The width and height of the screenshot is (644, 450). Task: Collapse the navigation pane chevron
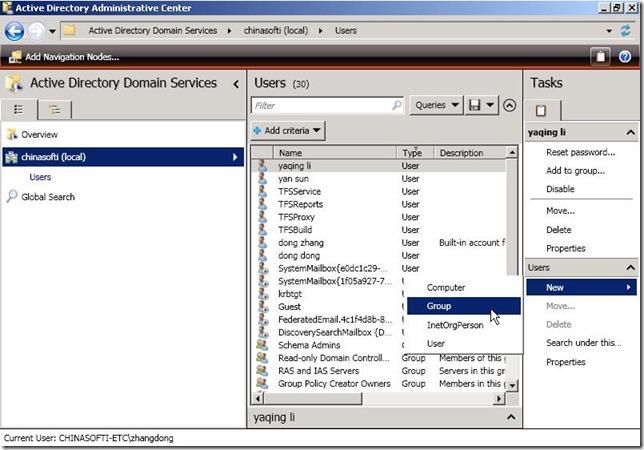[x=236, y=84]
